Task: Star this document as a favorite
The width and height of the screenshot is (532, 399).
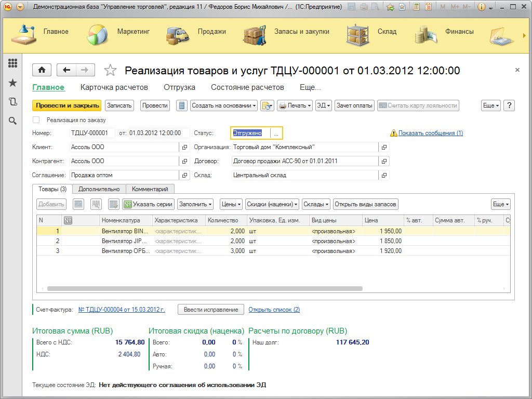Action: click(110, 70)
